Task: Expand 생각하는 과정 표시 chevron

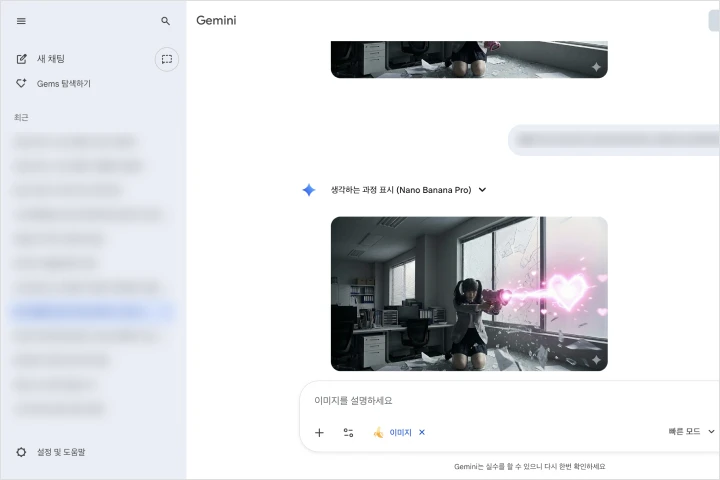Action: pos(482,190)
